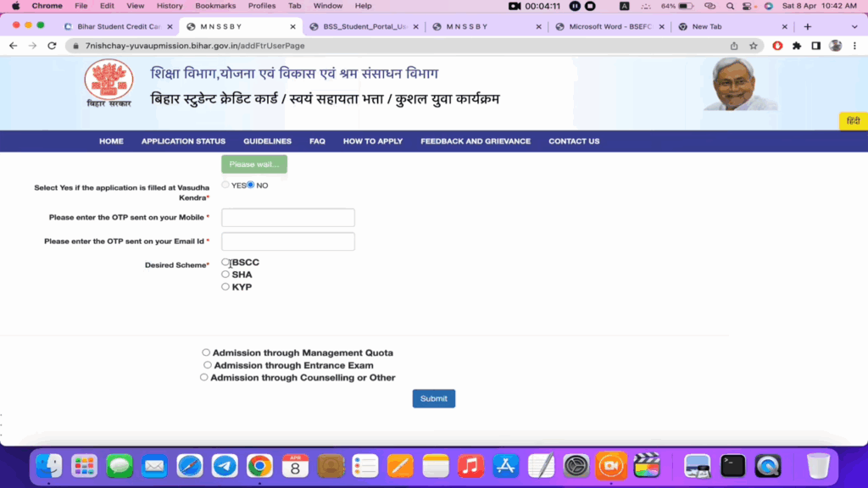
Task: Expand the tab search chevron
Action: point(853,26)
